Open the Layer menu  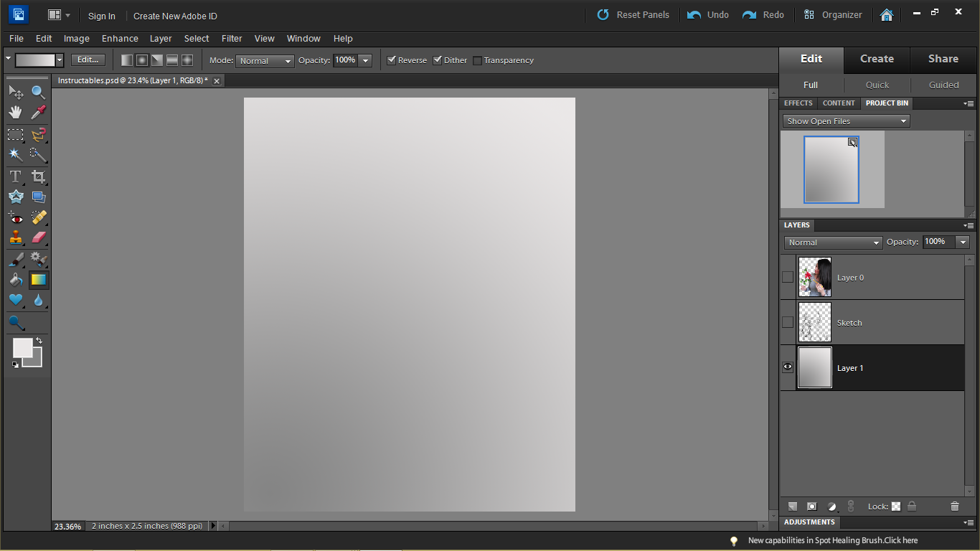(x=161, y=39)
